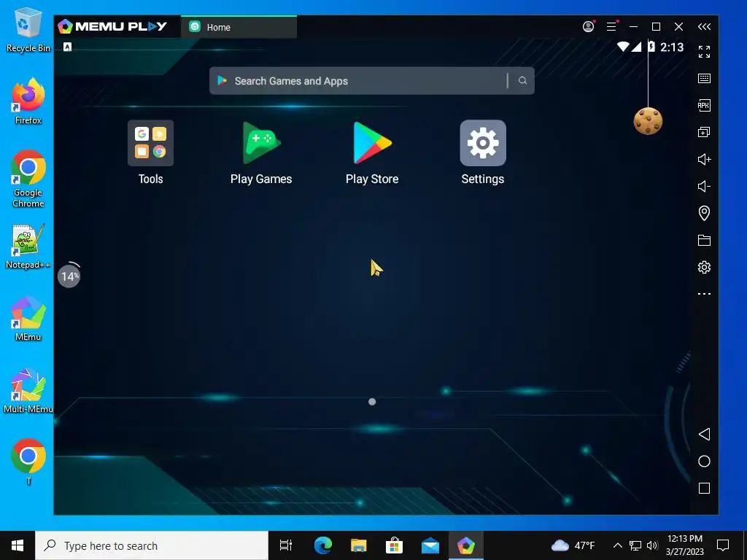This screenshot has height=560, width=747.
Task: Open the Windows notification center
Action: (x=723, y=545)
